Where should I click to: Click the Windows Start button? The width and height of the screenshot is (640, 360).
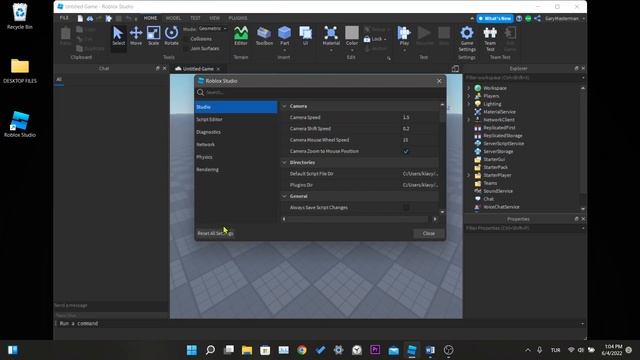pyautogui.click(x=191, y=350)
